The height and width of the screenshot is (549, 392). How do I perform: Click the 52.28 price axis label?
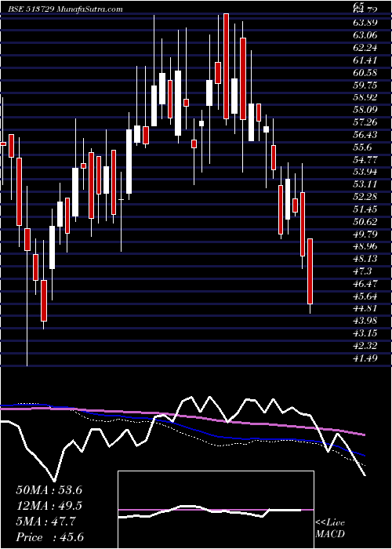tap(365, 197)
